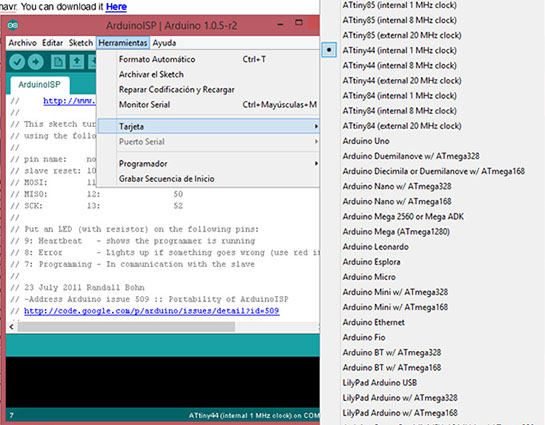This screenshot has width=545, height=425.
Task: Select Arduino Duemilanove w/ ATmega328
Action: coord(411,156)
